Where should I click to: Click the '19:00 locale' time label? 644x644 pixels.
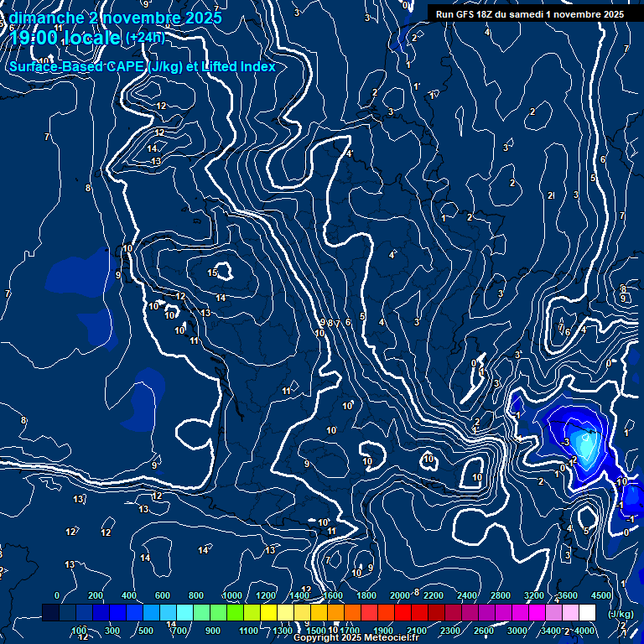pos(65,38)
